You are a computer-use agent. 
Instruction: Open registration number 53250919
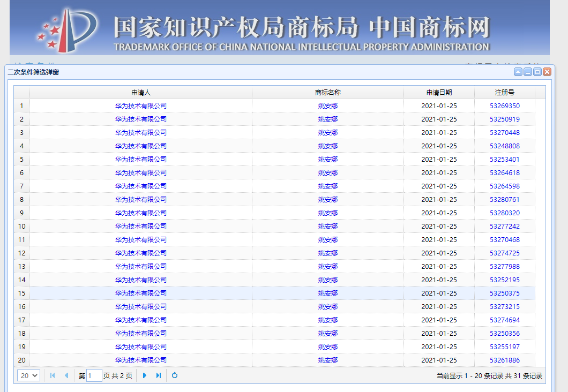coord(505,119)
